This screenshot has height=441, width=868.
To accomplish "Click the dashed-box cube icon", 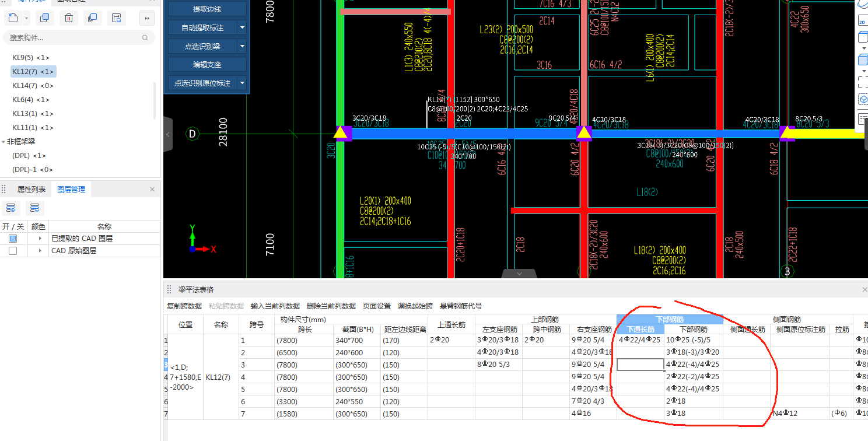I will pos(862,100).
